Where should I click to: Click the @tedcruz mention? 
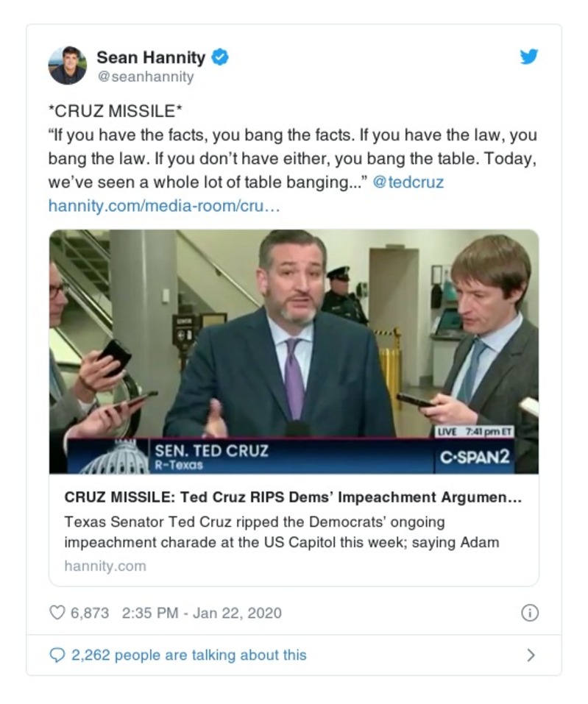click(x=408, y=182)
